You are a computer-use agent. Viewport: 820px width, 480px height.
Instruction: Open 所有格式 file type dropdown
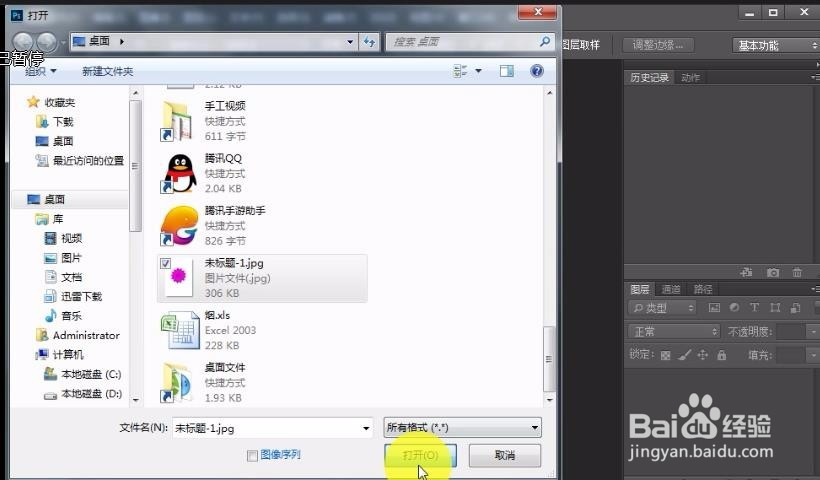[462, 427]
